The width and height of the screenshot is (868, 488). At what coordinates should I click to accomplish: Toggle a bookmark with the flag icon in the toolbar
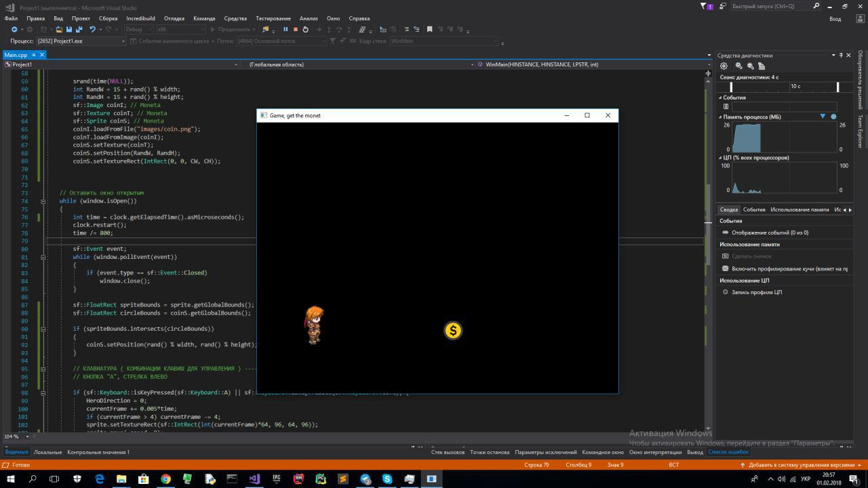[x=429, y=29]
